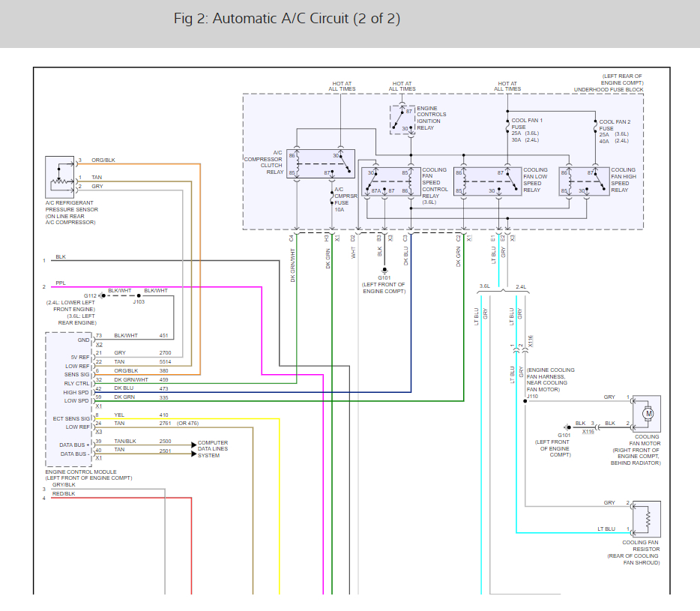Click the Cool Fan 1 fuse symbol
Screen dimensions: 700x611
(x=507, y=126)
